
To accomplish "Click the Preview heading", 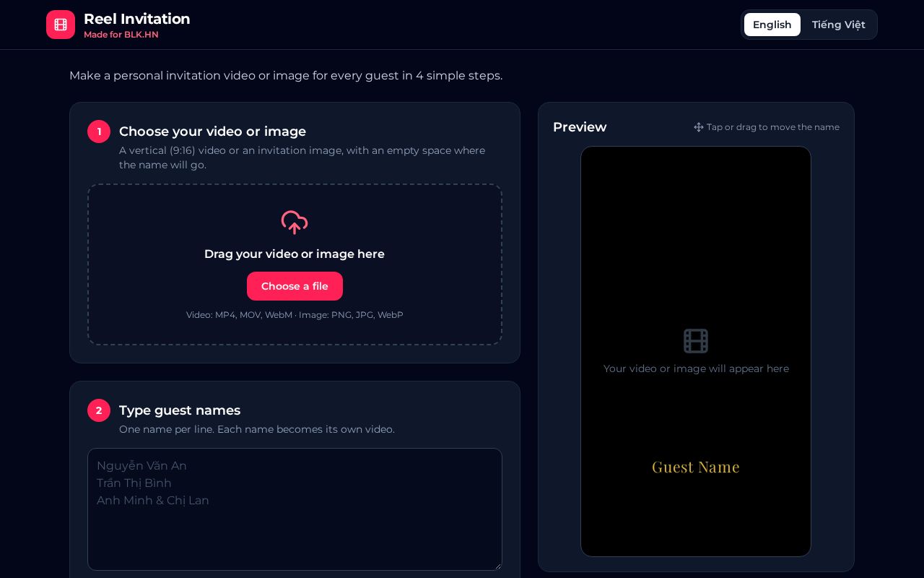I will coord(580,127).
